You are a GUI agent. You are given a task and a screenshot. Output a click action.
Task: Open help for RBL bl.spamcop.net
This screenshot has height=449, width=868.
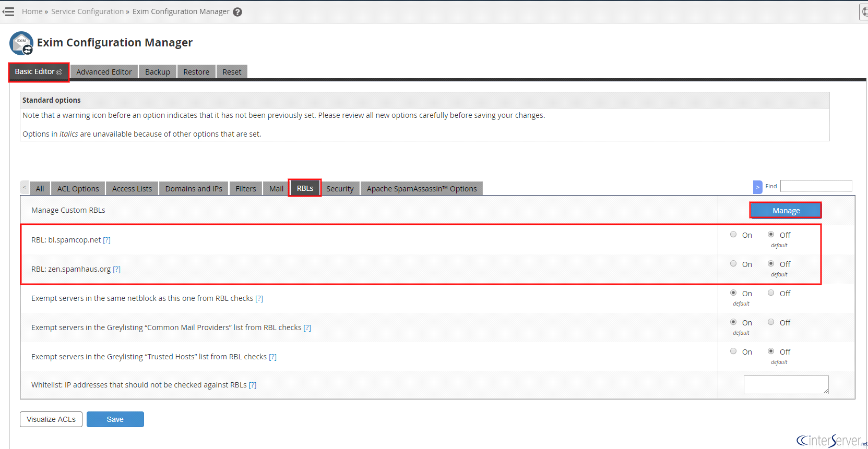pyautogui.click(x=106, y=240)
